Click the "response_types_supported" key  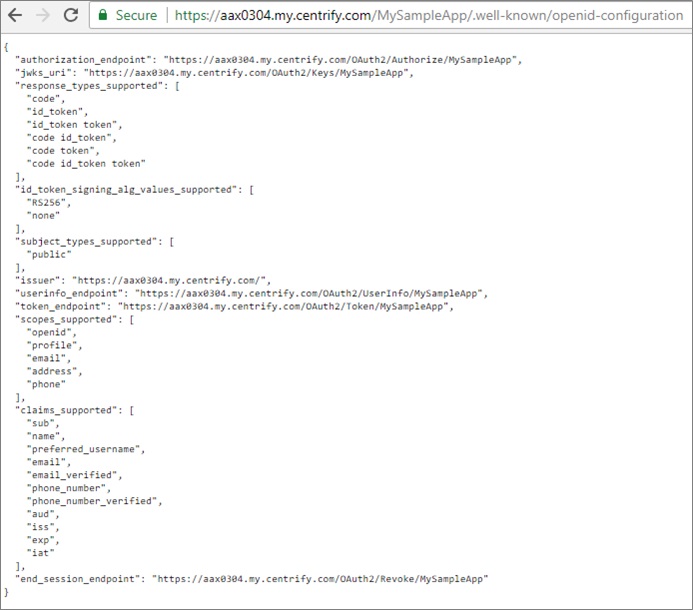[92, 86]
